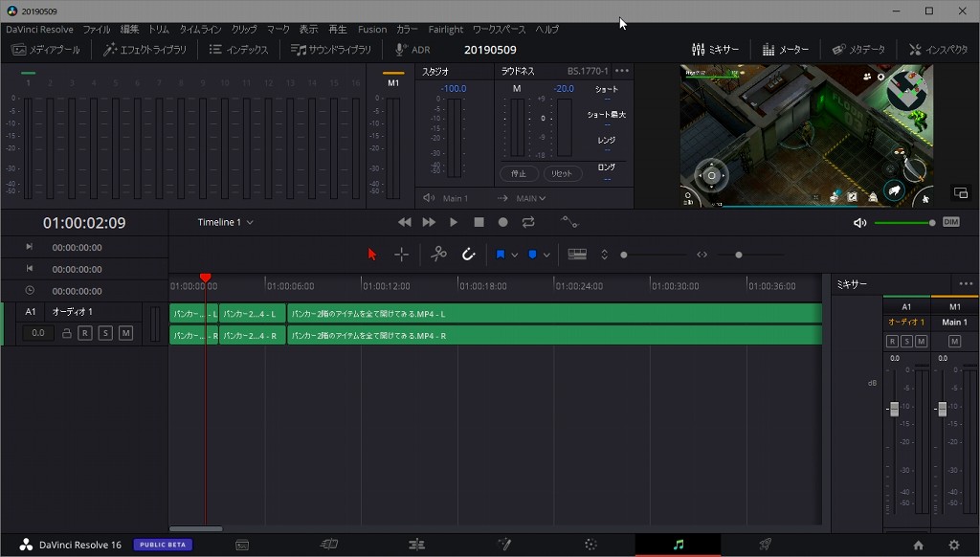
Task: Open the タイムライン menu
Action: coord(200,30)
